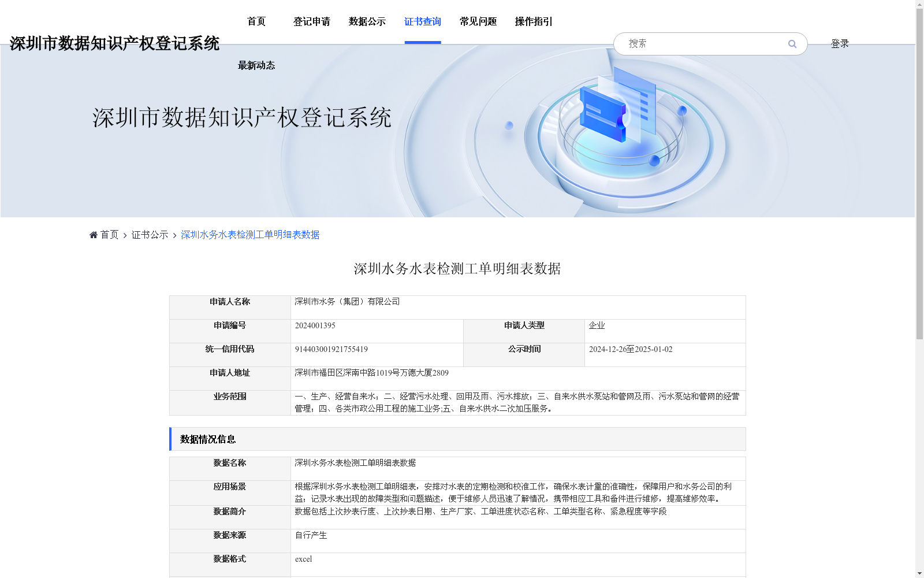Viewport: 924px width, 578px height.
Task: Click the vertical scrollbar thumb
Action: coord(919,173)
